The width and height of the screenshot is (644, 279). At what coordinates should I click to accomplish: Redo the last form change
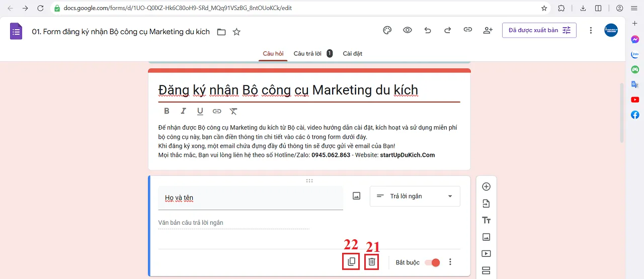448,30
